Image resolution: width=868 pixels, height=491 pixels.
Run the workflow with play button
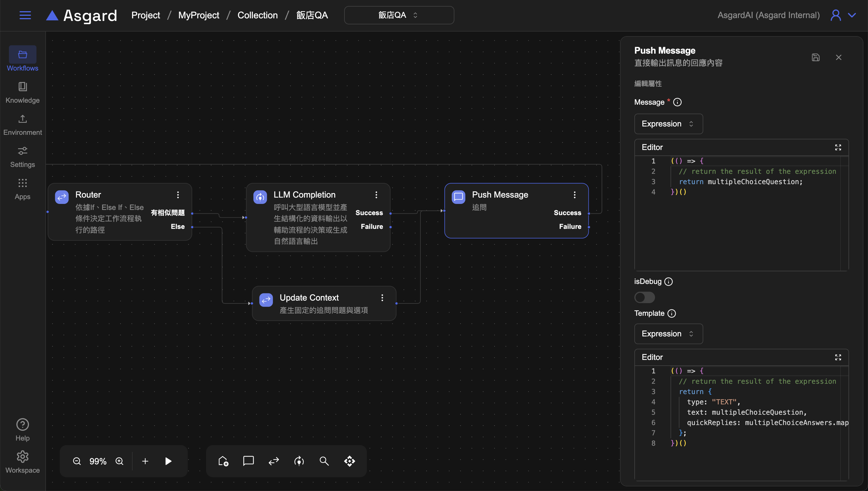click(x=168, y=461)
